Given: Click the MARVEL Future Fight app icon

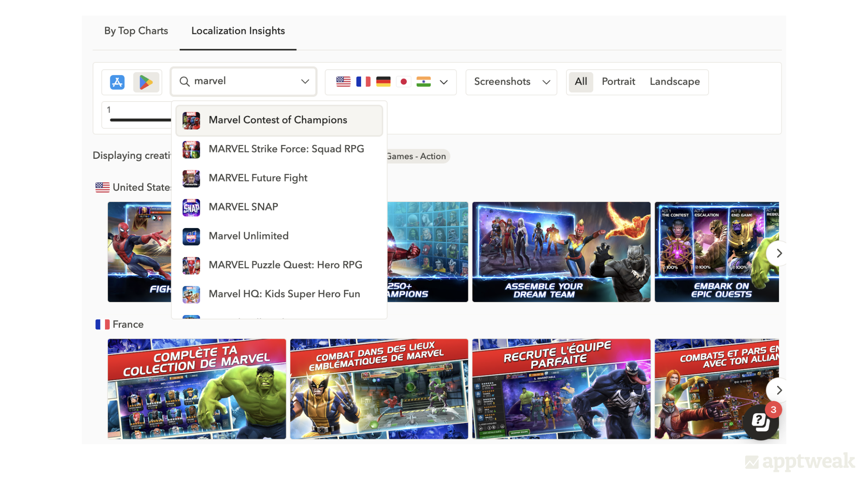Looking at the screenshot, I should [x=191, y=179].
